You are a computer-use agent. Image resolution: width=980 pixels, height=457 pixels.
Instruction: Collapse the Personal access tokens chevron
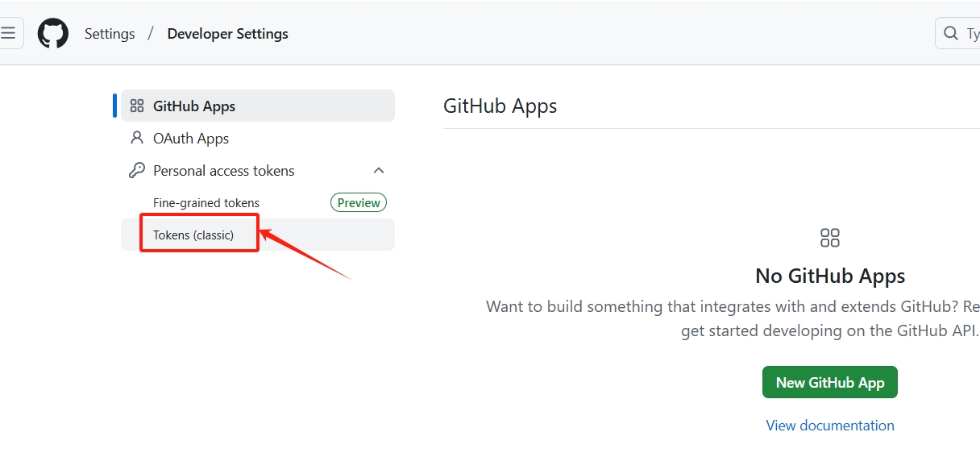pyautogui.click(x=379, y=171)
